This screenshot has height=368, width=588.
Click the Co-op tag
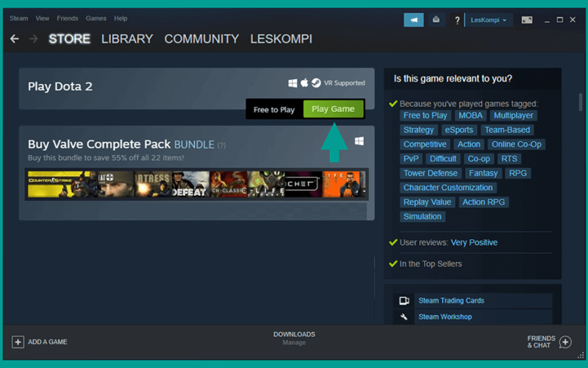[479, 159]
